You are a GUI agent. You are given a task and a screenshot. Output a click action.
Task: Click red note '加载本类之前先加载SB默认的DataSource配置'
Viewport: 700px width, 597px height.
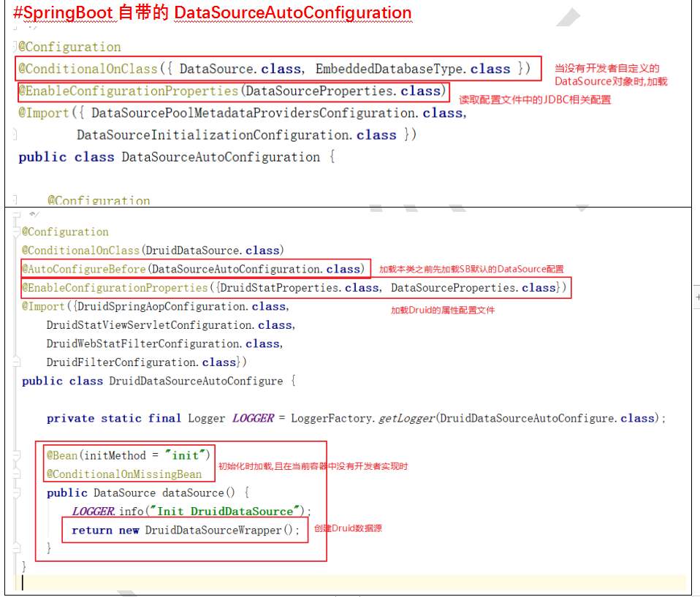tap(471, 269)
